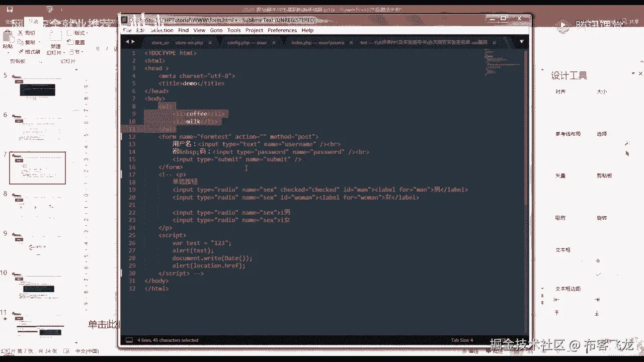Click the form name="formtest" code line
The height and width of the screenshot is (362, 644).
[x=238, y=136]
